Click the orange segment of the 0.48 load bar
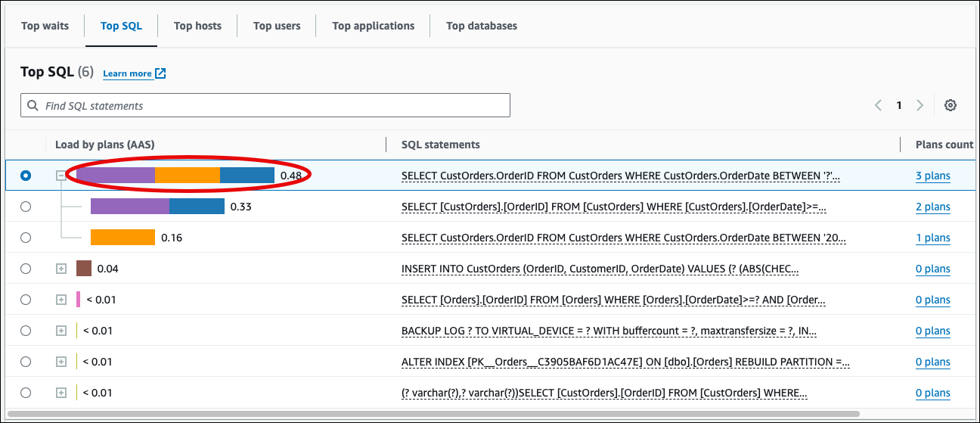The image size is (980, 423). (188, 176)
